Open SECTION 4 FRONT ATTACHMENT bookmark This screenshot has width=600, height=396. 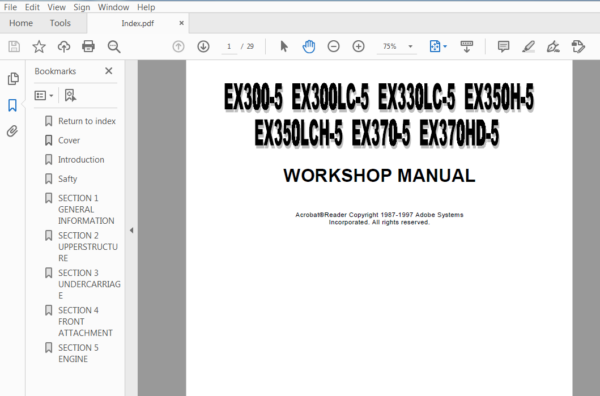click(x=85, y=322)
